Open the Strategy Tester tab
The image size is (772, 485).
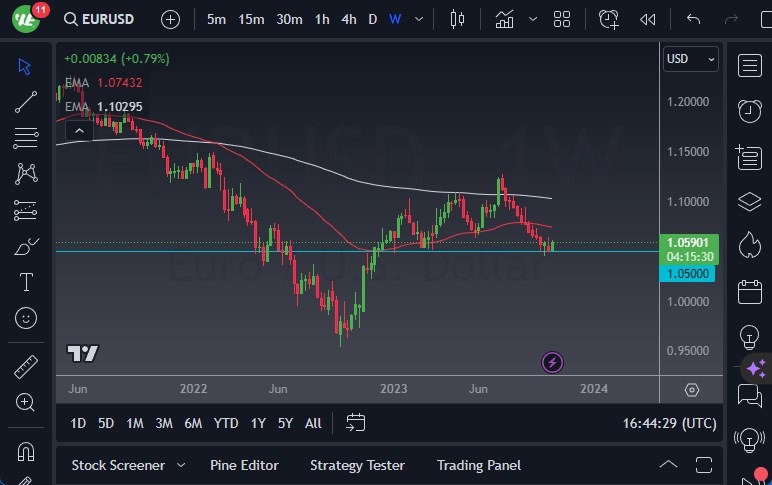pyautogui.click(x=357, y=465)
